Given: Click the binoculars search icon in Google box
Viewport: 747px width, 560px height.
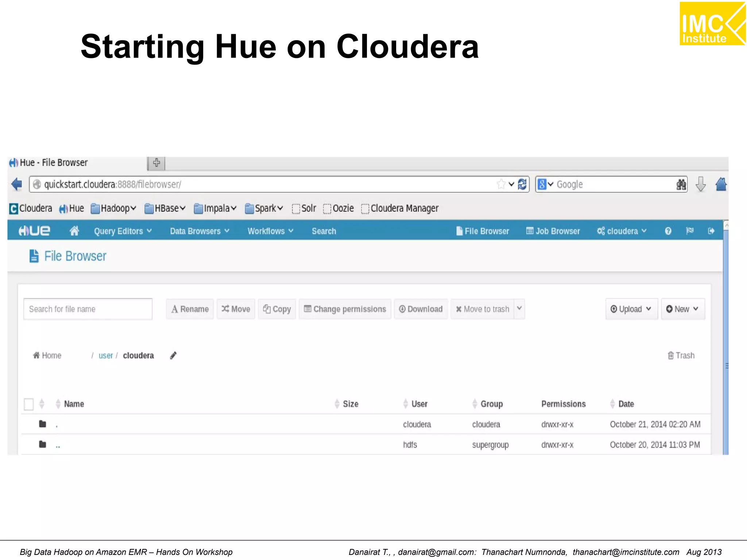Looking at the screenshot, I should click(681, 184).
